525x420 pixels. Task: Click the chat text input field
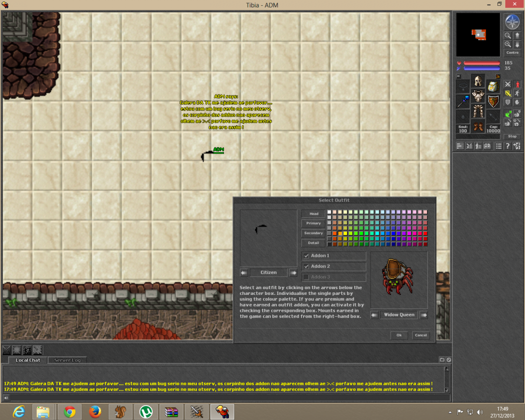click(230, 398)
